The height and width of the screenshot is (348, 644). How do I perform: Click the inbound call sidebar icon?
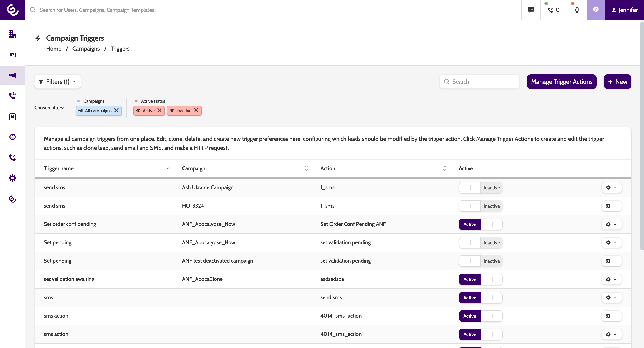click(13, 157)
